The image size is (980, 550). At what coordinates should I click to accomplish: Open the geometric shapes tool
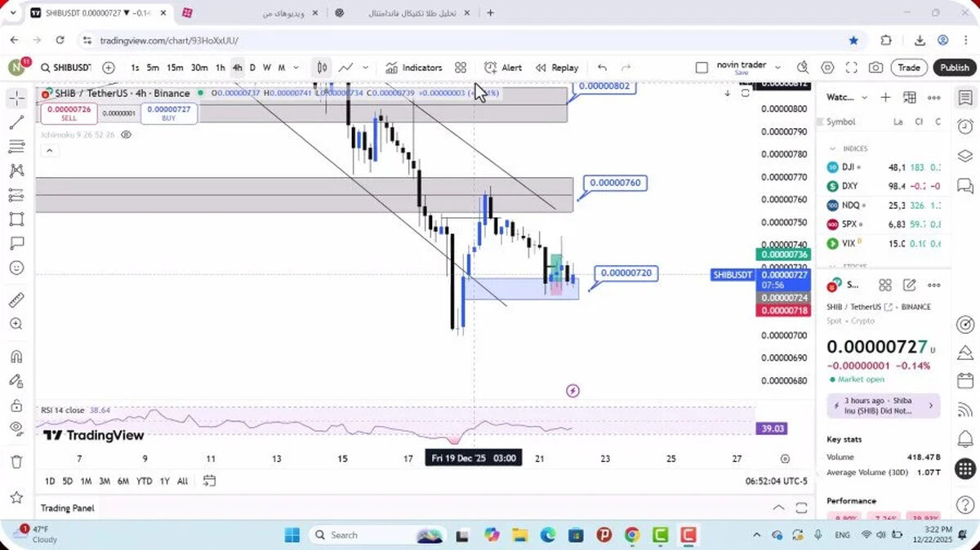(16, 219)
